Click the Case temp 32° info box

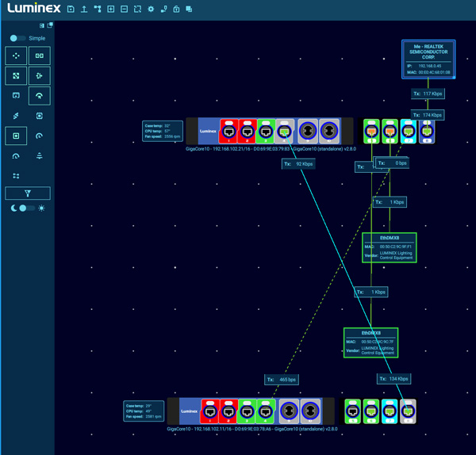pyautogui.click(x=163, y=131)
